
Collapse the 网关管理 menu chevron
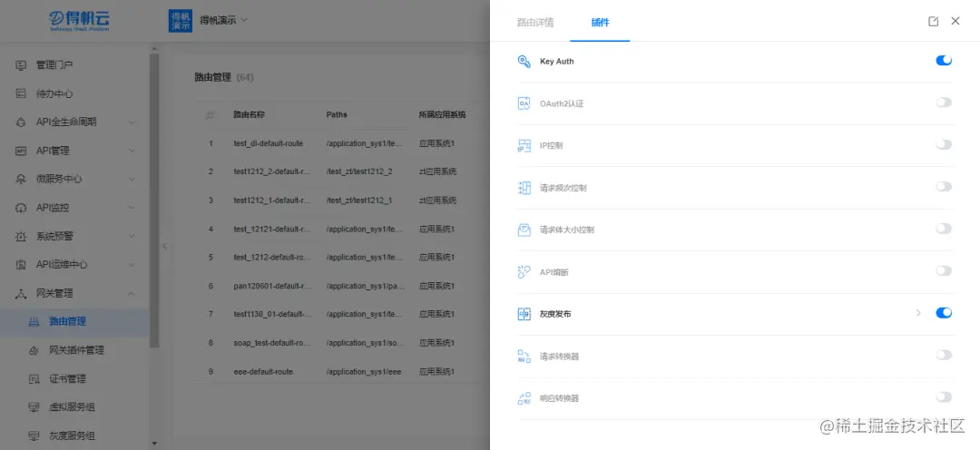pos(132,293)
